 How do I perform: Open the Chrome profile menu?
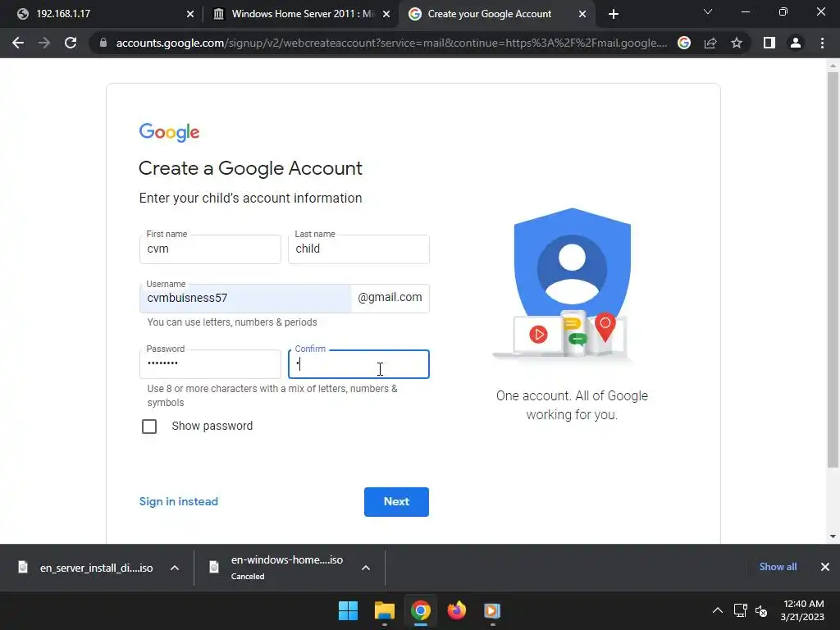(x=796, y=43)
